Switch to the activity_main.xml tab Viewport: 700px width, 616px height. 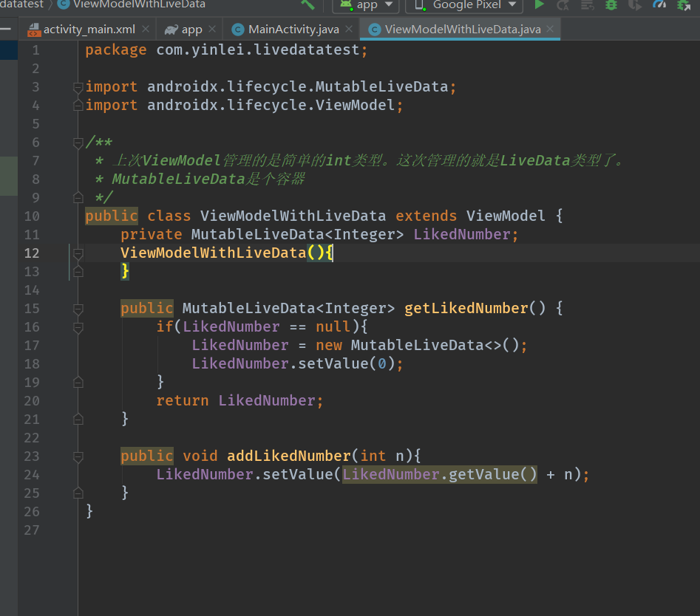(x=89, y=29)
